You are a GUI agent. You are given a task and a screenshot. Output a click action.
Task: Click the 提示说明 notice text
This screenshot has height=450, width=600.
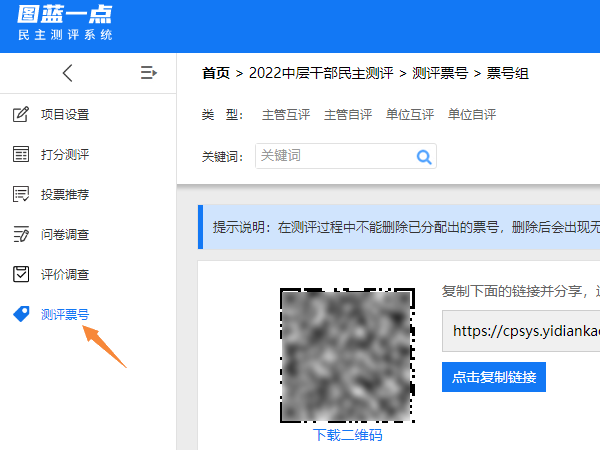tap(406, 227)
